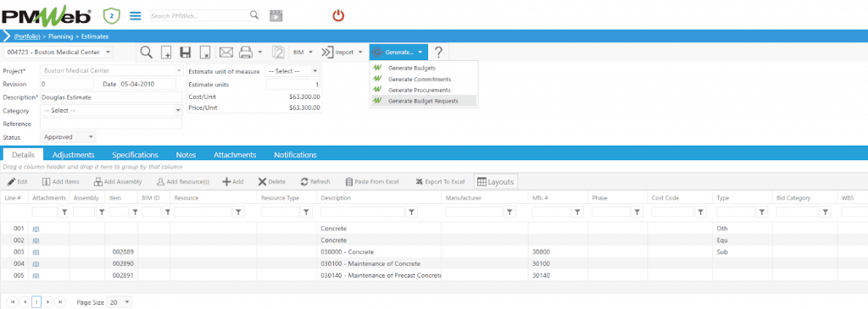Image resolution: width=868 pixels, height=309 pixels.
Task: Click the filter icon under Type column
Action: (x=762, y=212)
